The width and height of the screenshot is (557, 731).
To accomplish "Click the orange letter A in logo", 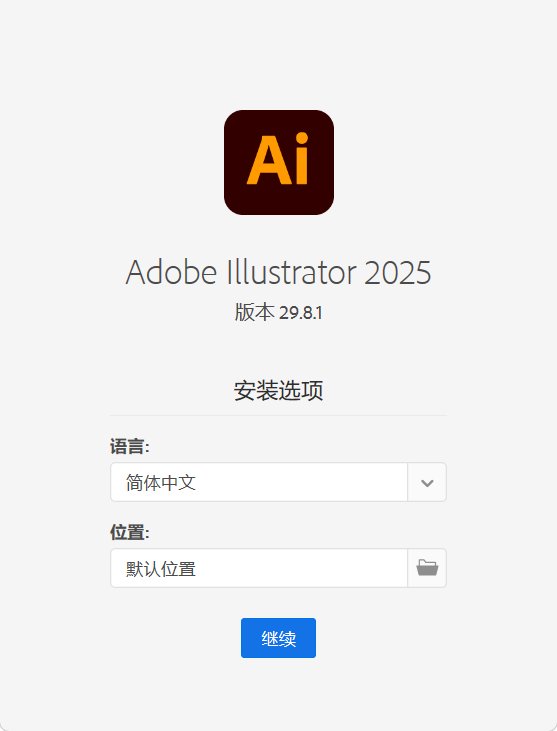I will point(269,160).
